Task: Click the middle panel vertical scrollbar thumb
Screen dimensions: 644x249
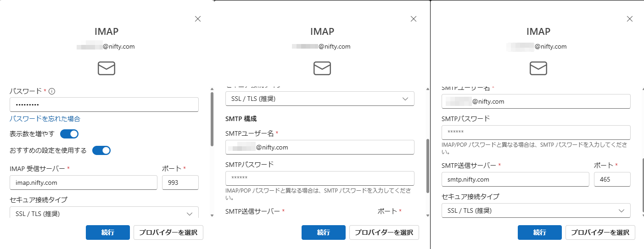Action: point(428,165)
